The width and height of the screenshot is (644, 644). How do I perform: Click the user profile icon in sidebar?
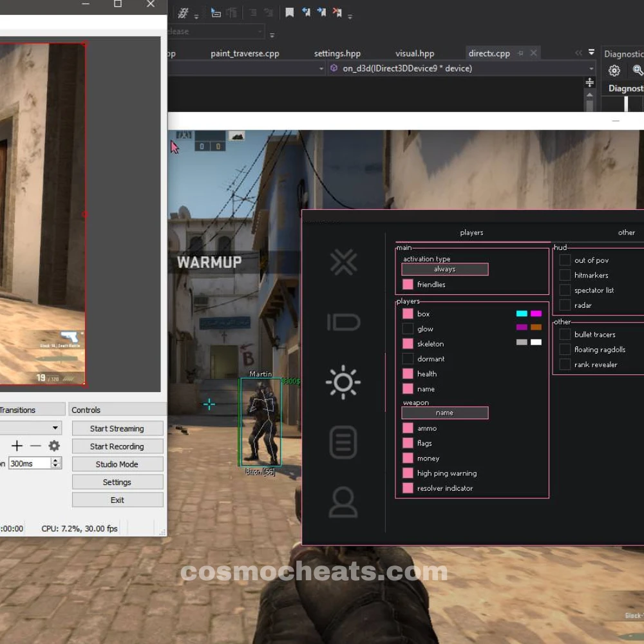(343, 502)
